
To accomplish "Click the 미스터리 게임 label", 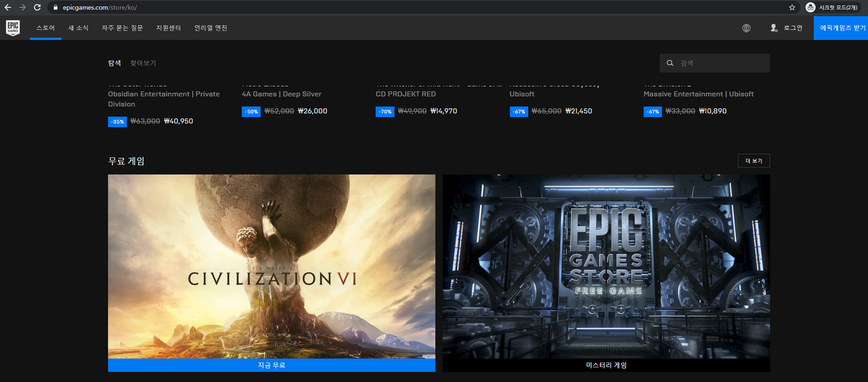I will pos(606,365).
